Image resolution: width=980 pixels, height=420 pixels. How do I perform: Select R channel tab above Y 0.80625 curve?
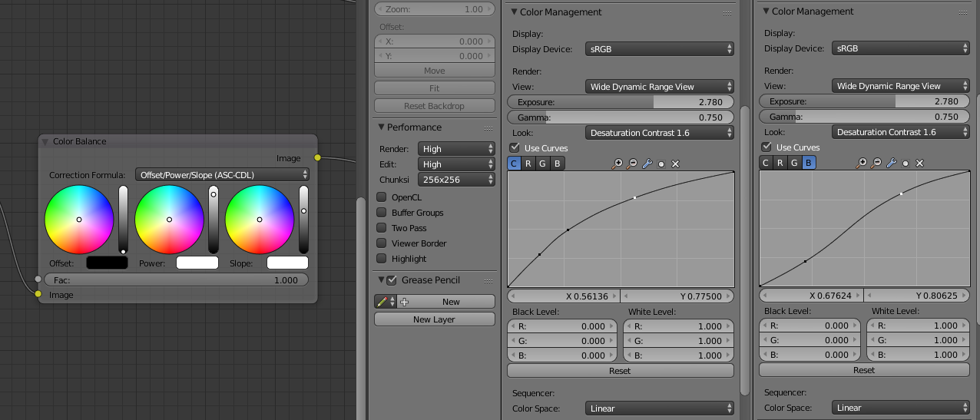point(780,163)
